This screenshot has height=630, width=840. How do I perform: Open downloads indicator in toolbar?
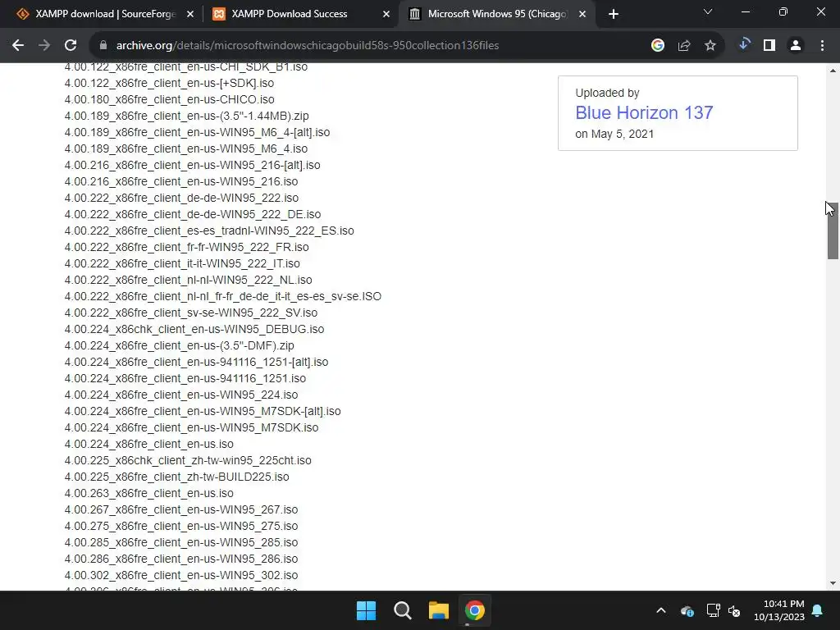click(x=743, y=44)
